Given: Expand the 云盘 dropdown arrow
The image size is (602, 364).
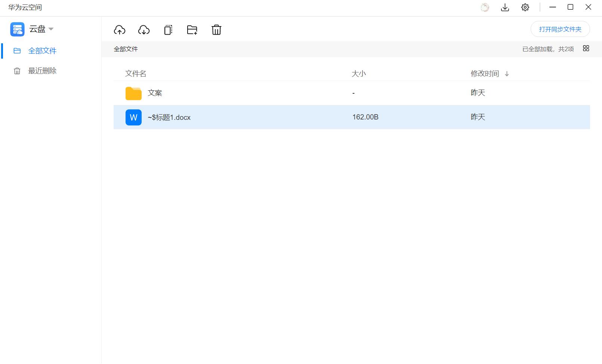Looking at the screenshot, I should tap(51, 29).
